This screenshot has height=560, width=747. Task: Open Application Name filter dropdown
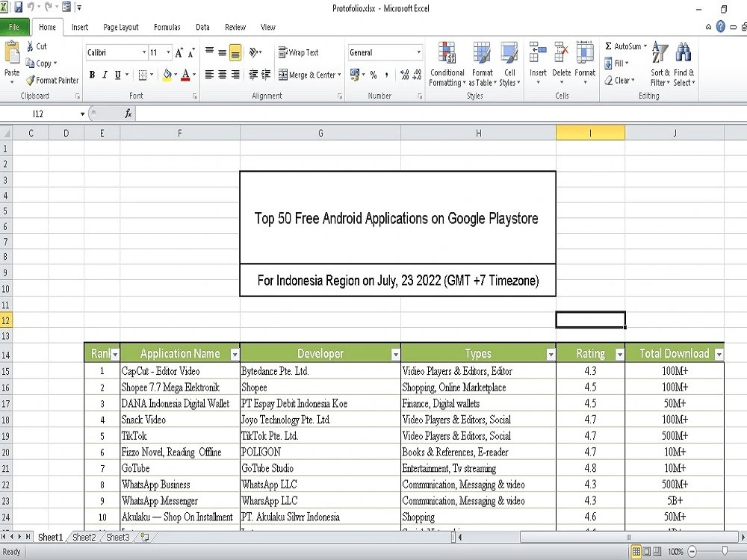pyautogui.click(x=235, y=354)
